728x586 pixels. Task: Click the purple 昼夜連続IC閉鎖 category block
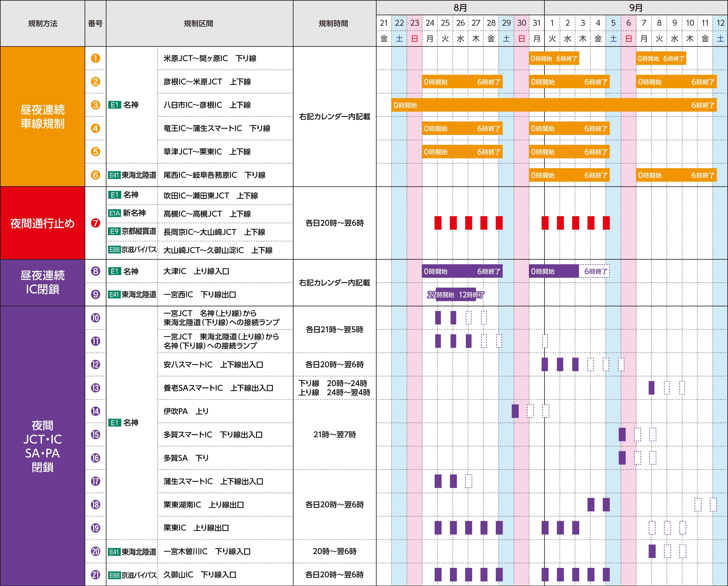43,283
